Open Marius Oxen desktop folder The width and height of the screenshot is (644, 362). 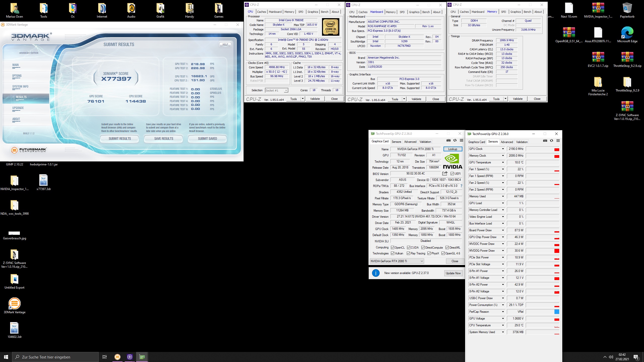(14, 11)
